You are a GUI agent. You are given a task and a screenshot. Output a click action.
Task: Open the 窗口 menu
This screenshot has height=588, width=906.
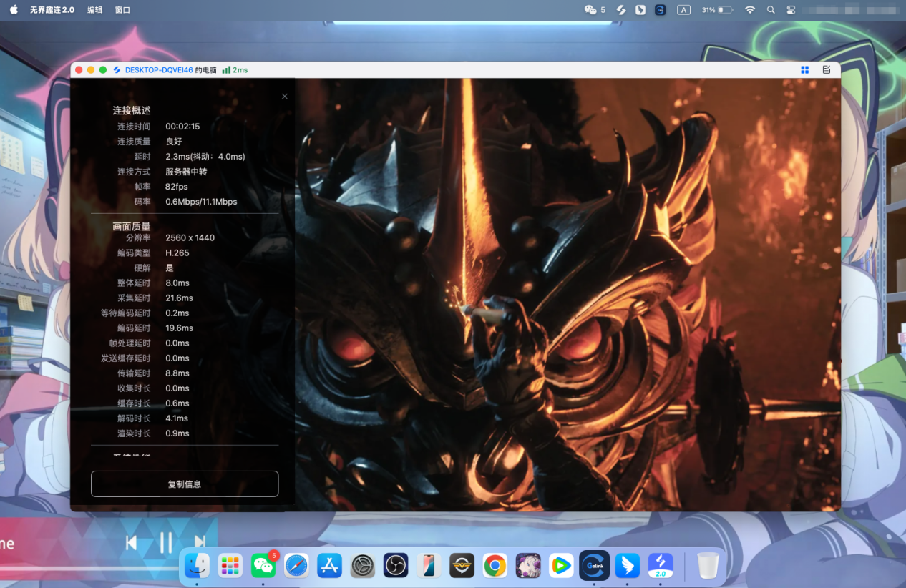(x=122, y=10)
